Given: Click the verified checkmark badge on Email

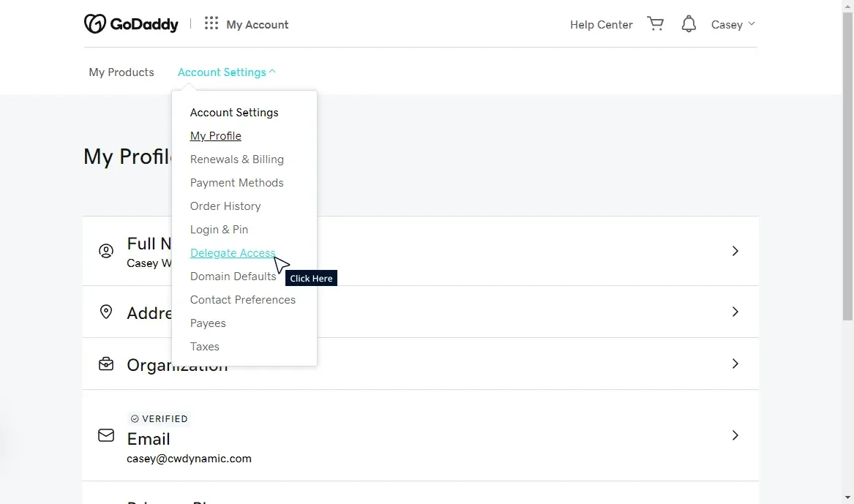Looking at the screenshot, I should [x=134, y=418].
